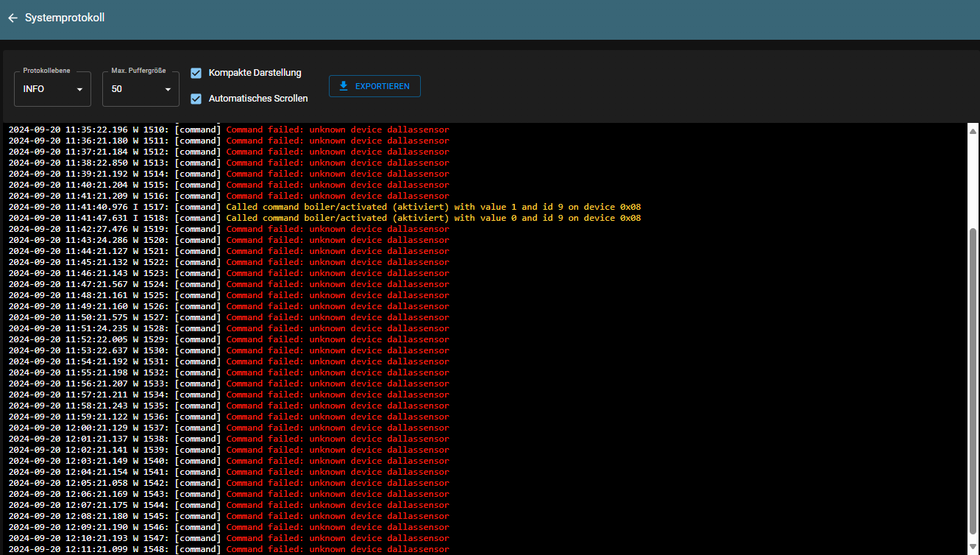
Task: Select log entry 1529 at 11:52:22.005
Action: tap(229, 339)
